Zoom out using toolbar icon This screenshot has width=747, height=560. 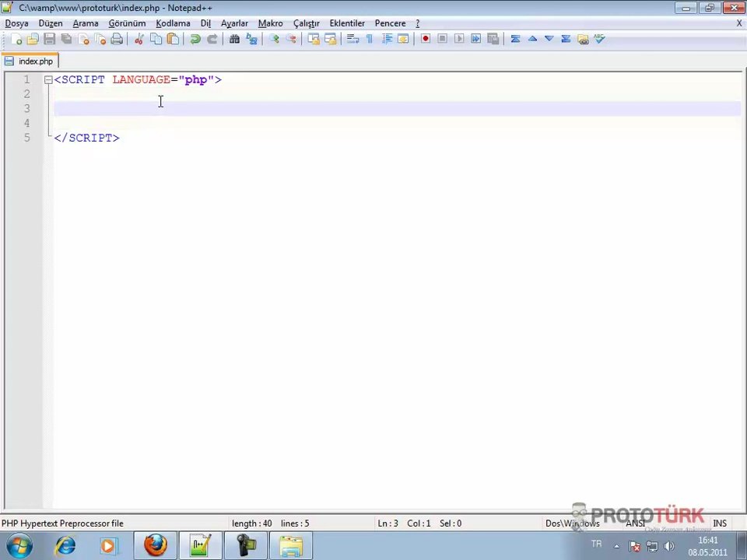[x=291, y=39]
